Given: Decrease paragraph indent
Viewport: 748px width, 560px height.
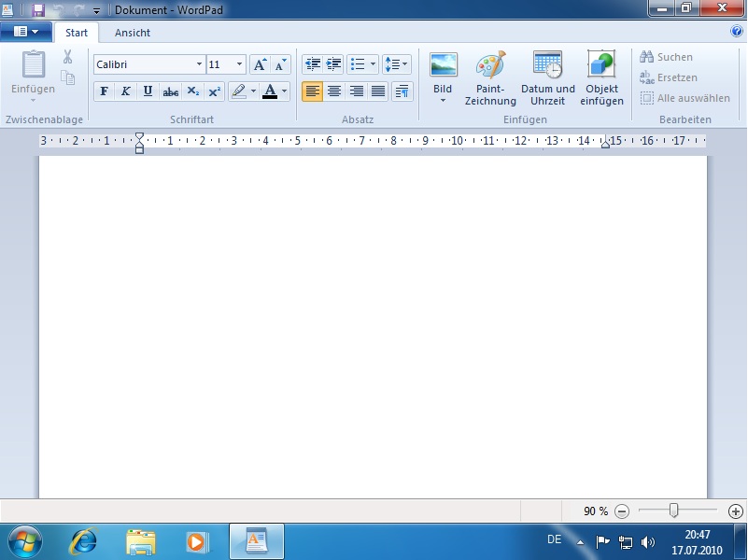Looking at the screenshot, I should coord(312,64).
